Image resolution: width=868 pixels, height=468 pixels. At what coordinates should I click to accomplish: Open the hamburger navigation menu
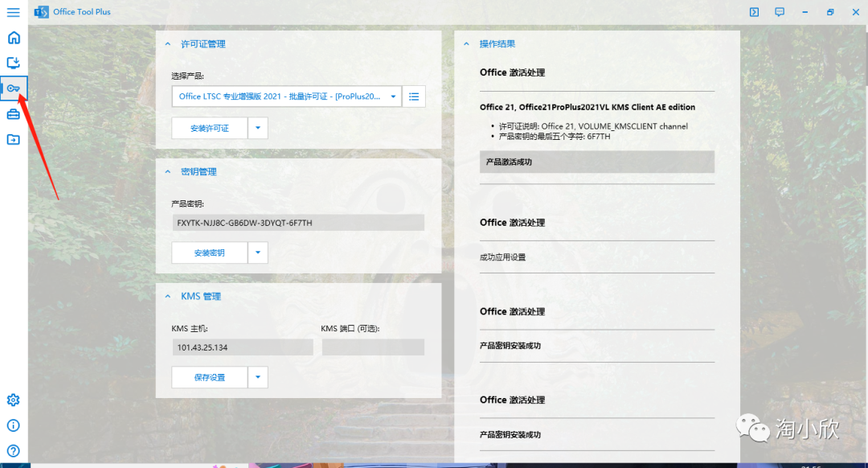(x=14, y=12)
